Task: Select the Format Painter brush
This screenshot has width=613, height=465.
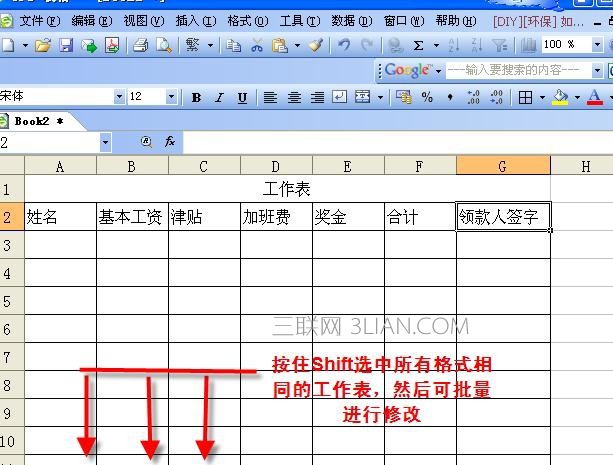Action: (x=316, y=46)
